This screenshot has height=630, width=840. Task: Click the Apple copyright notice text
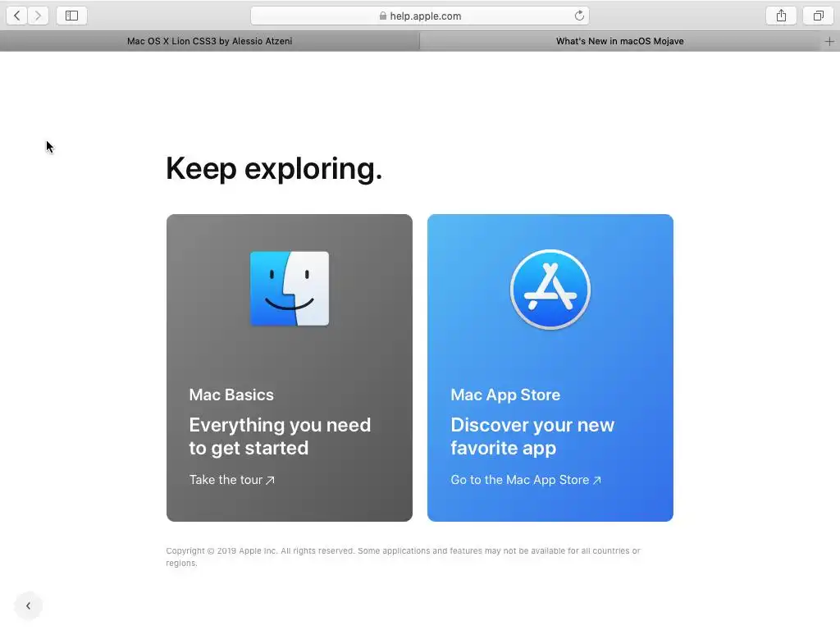[403, 557]
